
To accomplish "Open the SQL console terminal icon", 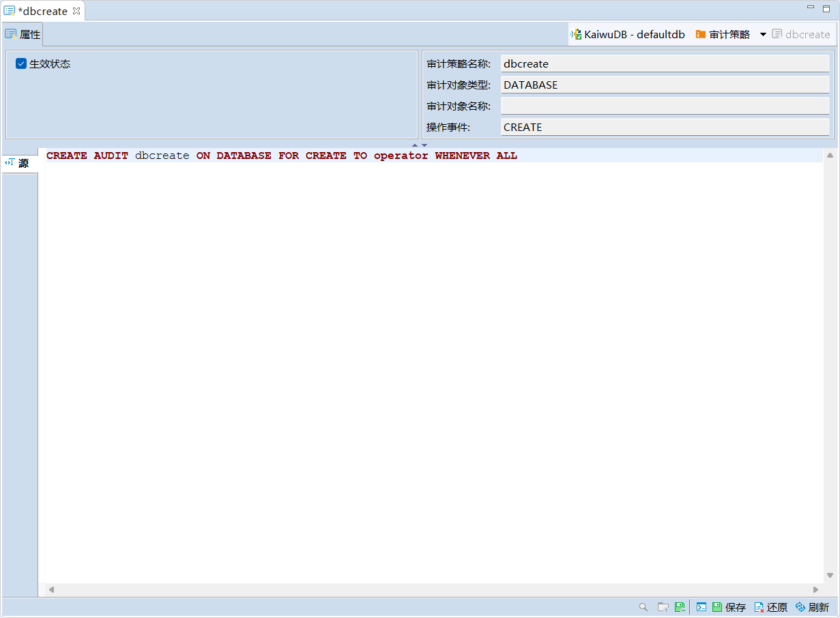I will point(701,607).
